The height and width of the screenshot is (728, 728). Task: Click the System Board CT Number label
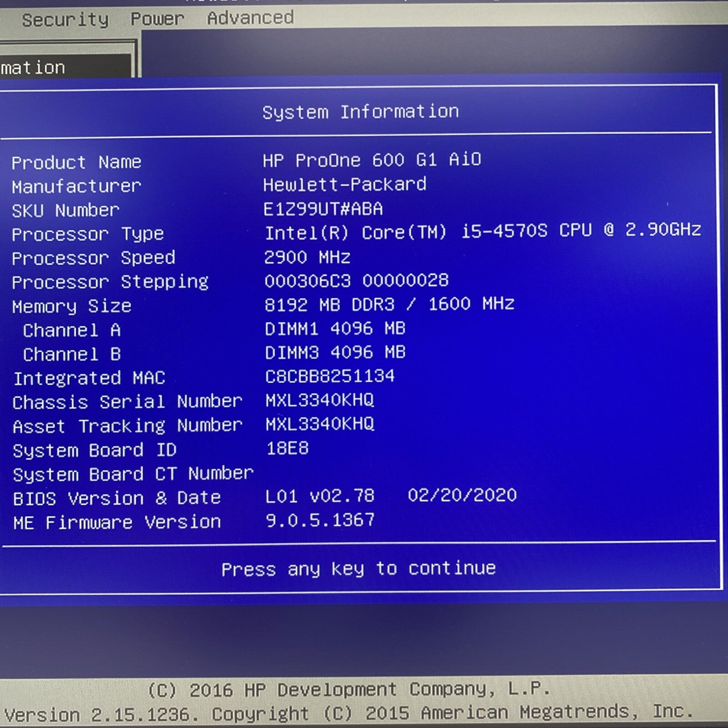[133, 475]
